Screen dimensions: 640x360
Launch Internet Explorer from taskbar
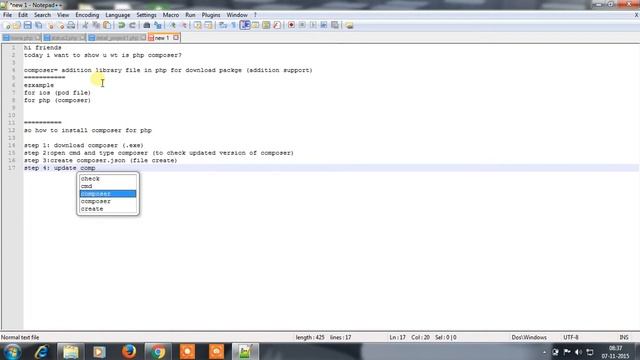pyautogui.click(x=41, y=351)
